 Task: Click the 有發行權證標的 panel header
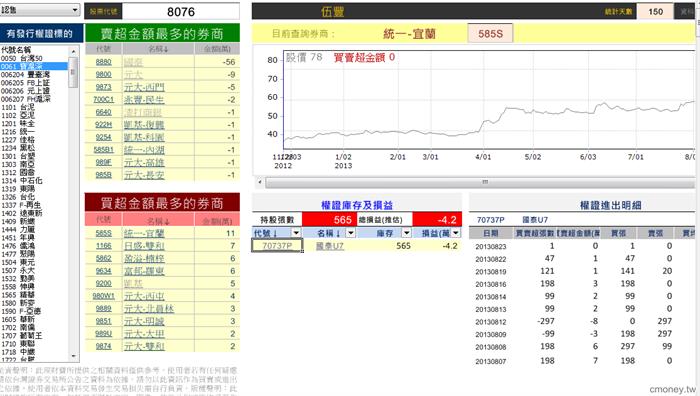[40, 34]
